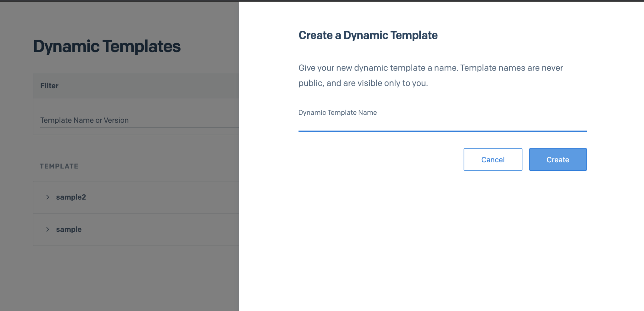Click the Dynamic Templates page title

click(x=107, y=46)
